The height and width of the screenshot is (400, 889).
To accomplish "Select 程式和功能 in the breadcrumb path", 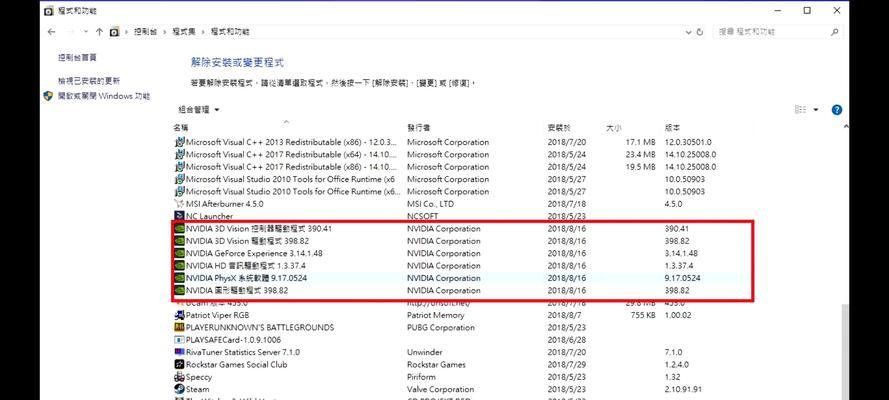I will pos(230,32).
